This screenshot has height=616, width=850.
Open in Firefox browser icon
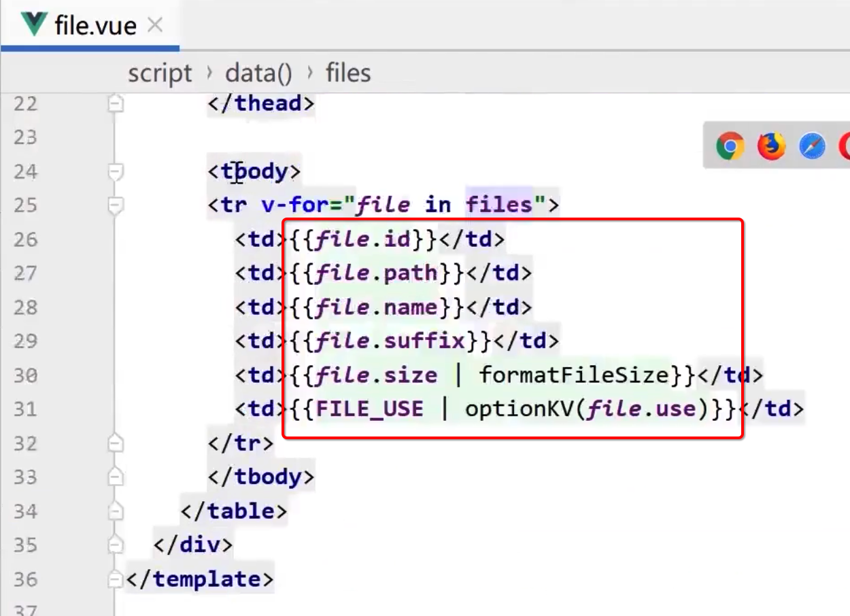pos(771,146)
